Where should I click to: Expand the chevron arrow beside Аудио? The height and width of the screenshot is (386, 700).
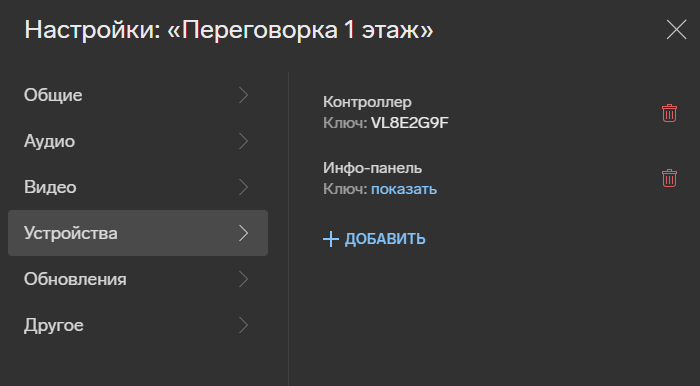[x=243, y=141]
